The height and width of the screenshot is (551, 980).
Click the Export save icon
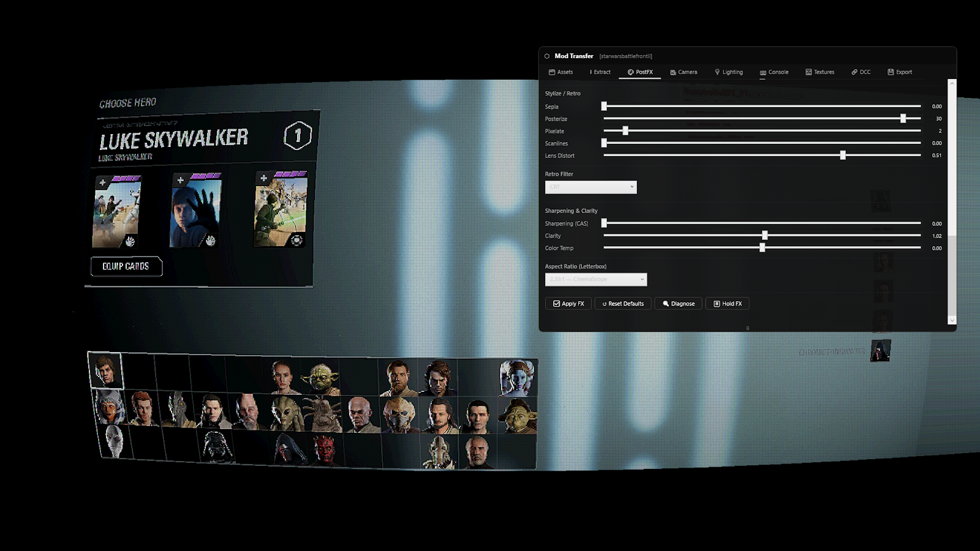[x=890, y=72]
